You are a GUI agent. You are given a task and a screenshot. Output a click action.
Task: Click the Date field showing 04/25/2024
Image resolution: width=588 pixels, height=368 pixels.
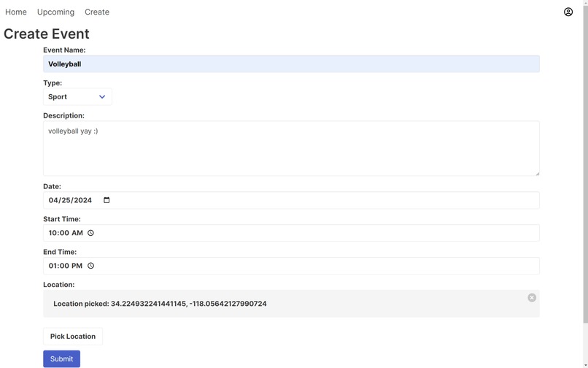pyautogui.click(x=291, y=200)
